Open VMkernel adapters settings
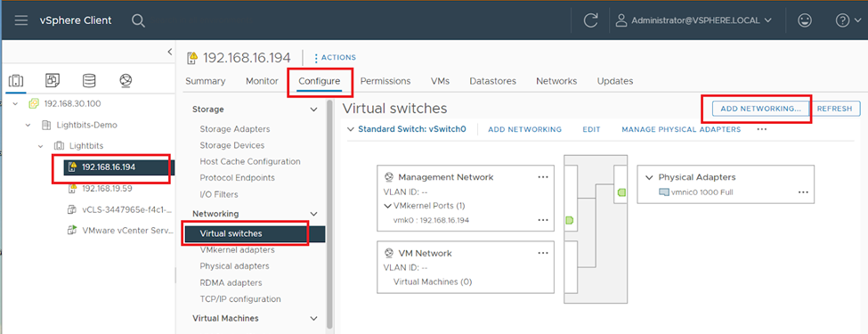Image resolution: width=868 pixels, height=334 pixels. coord(237,249)
